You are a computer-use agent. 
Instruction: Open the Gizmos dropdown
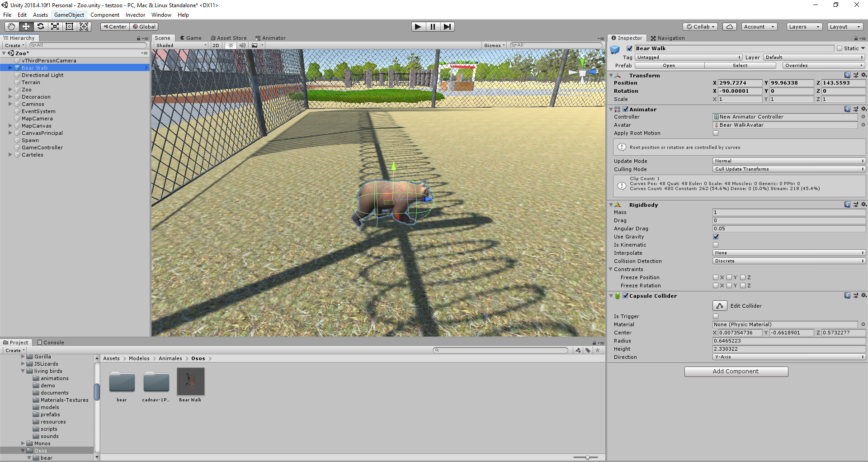[494, 45]
